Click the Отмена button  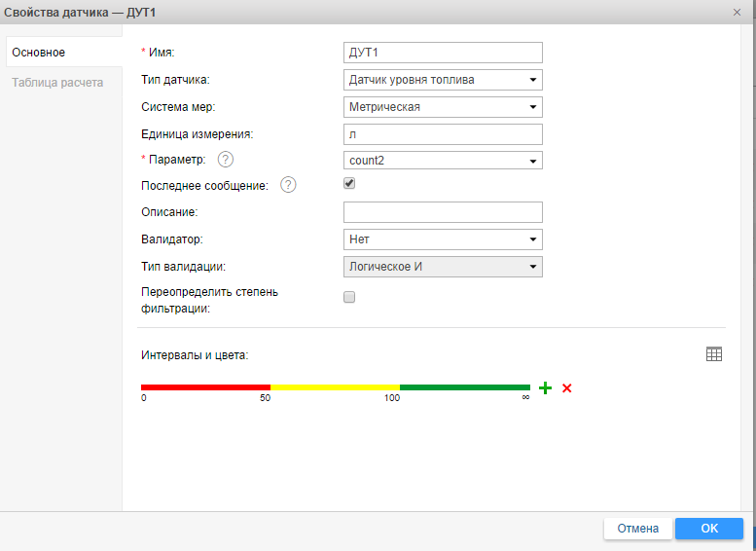pyautogui.click(x=637, y=529)
